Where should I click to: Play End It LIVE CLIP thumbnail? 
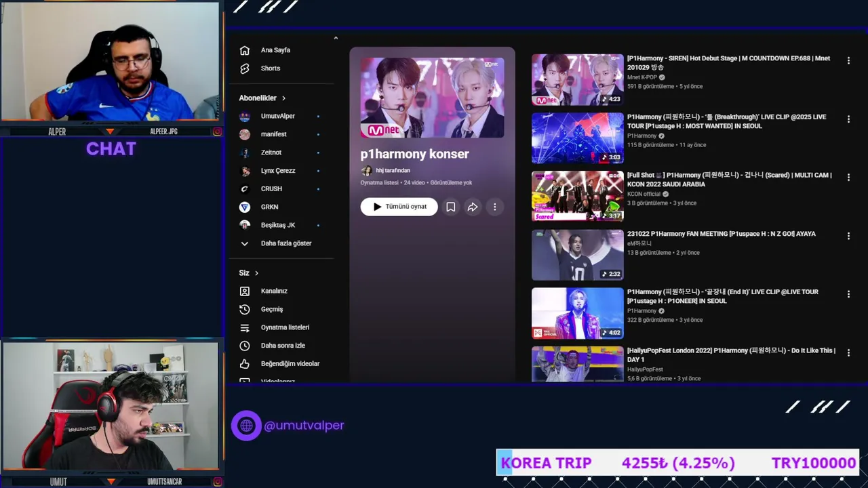click(578, 313)
